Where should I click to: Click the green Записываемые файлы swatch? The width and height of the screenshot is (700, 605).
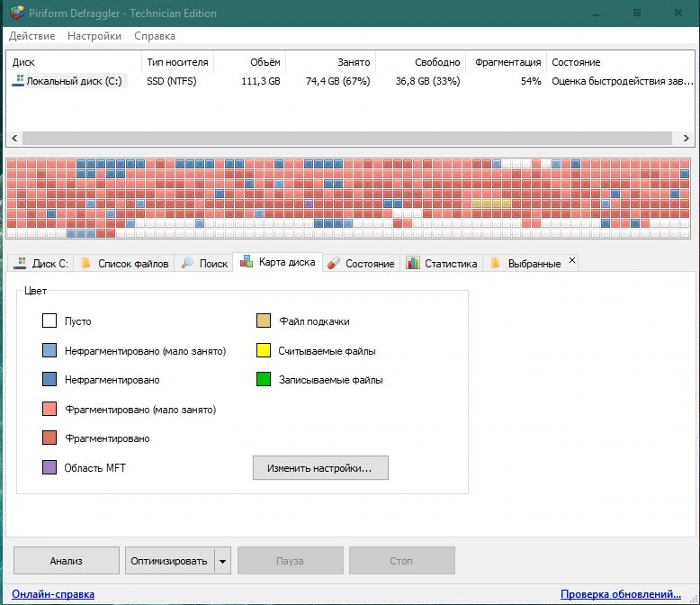(x=264, y=379)
